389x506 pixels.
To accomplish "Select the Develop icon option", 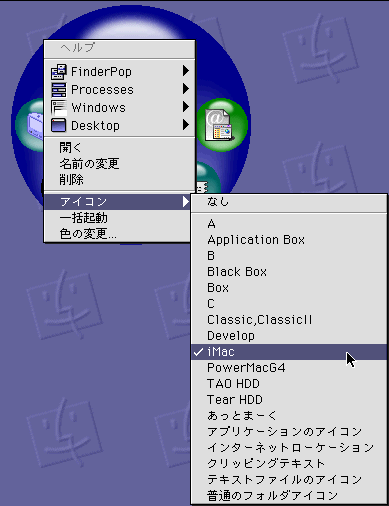I will click(x=289, y=336).
